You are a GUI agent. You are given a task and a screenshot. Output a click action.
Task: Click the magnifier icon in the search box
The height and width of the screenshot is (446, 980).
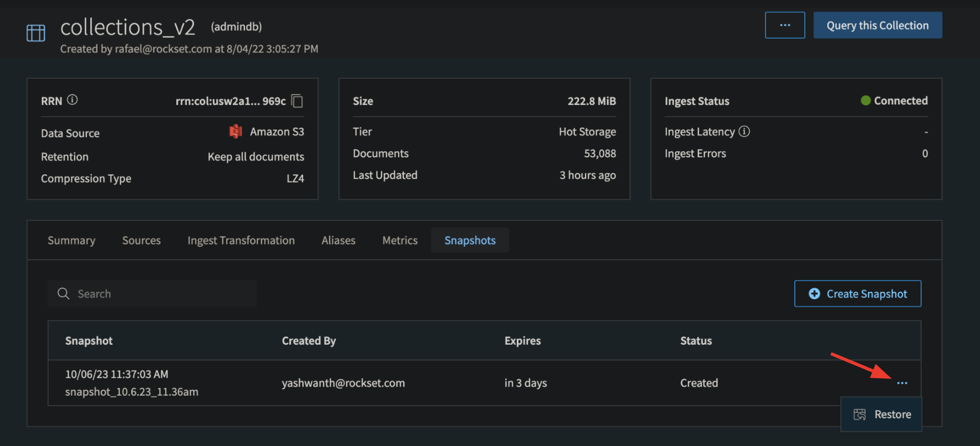click(63, 293)
